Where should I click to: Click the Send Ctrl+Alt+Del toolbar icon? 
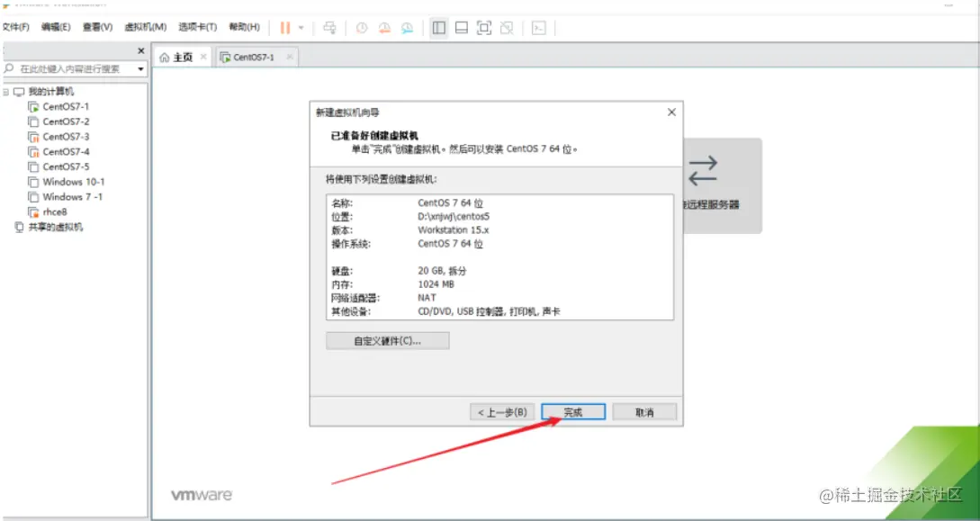click(x=329, y=28)
